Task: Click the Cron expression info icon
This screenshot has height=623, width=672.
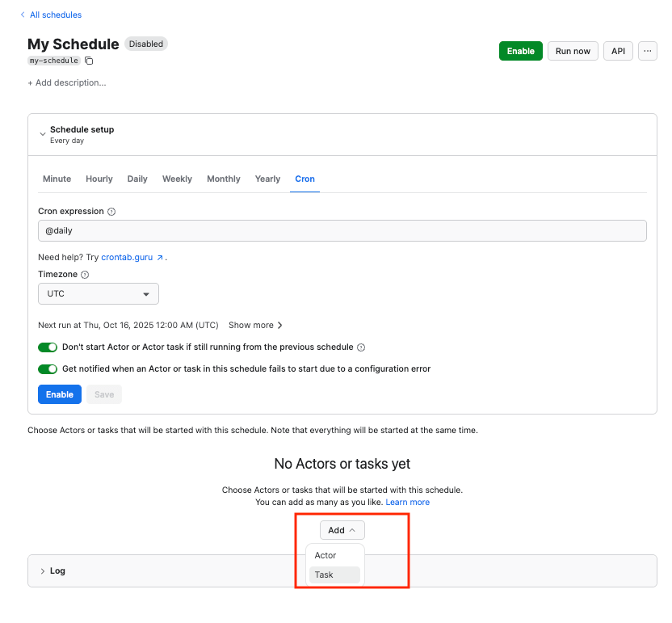Action: pos(111,212)
